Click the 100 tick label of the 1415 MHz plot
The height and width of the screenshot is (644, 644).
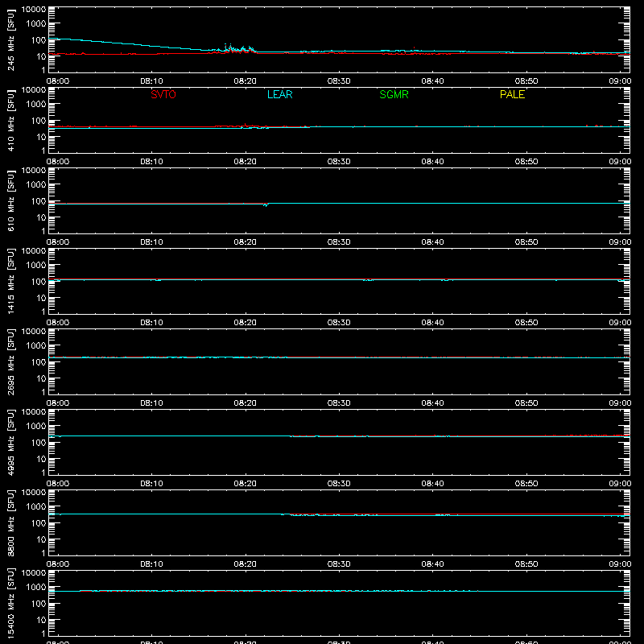[39, 282]
